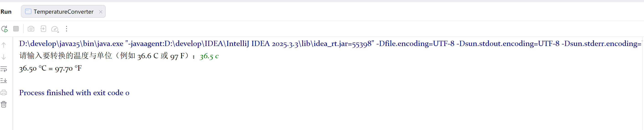This screenshot has width=644, height=130.
Task: Click the java.exe command line at the top
Action: (330, 44)
